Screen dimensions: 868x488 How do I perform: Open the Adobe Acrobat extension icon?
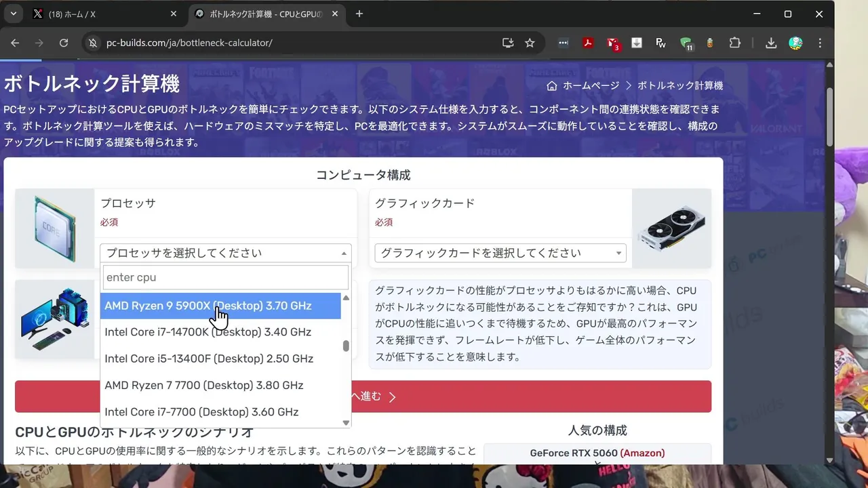click(x=588, y=43)
